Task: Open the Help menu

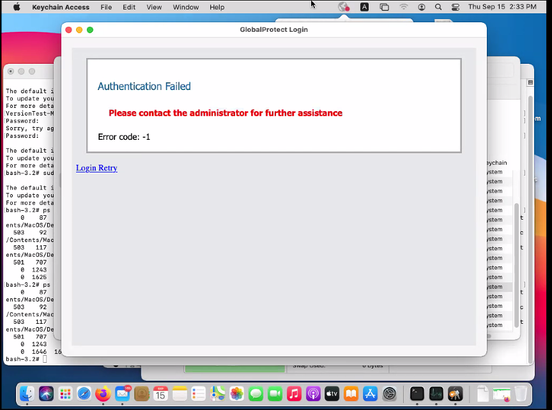Action: pyautogui.click(x=217, y=7)
